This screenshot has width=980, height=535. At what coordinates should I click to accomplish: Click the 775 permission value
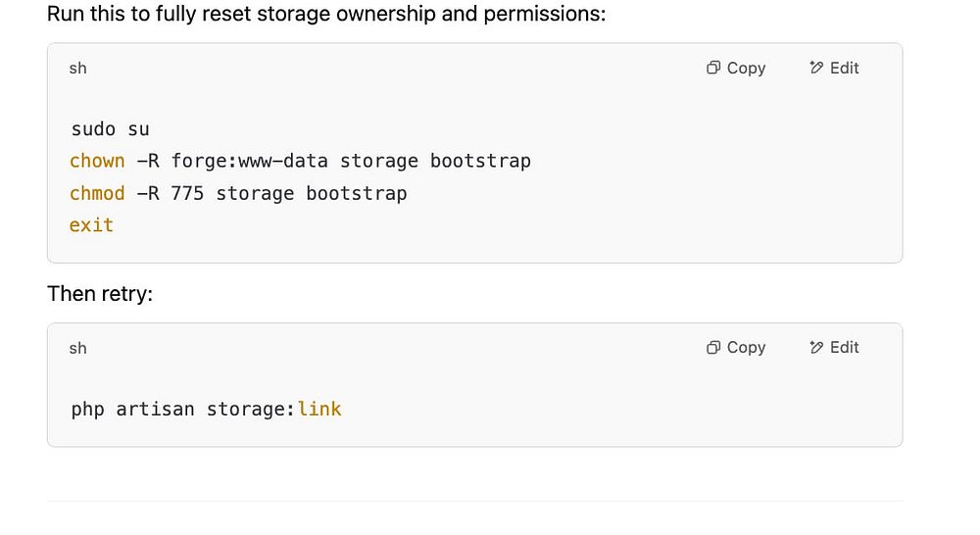(187, 193)
